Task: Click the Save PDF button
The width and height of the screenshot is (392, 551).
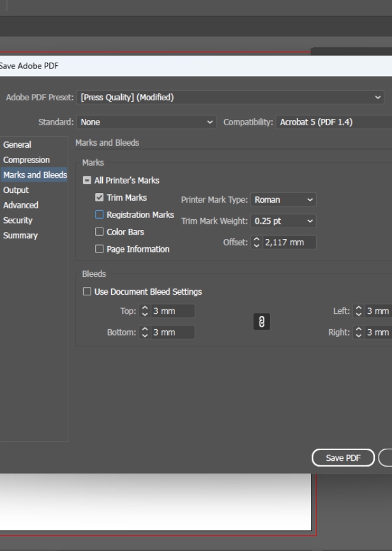Action: [343, 458]
